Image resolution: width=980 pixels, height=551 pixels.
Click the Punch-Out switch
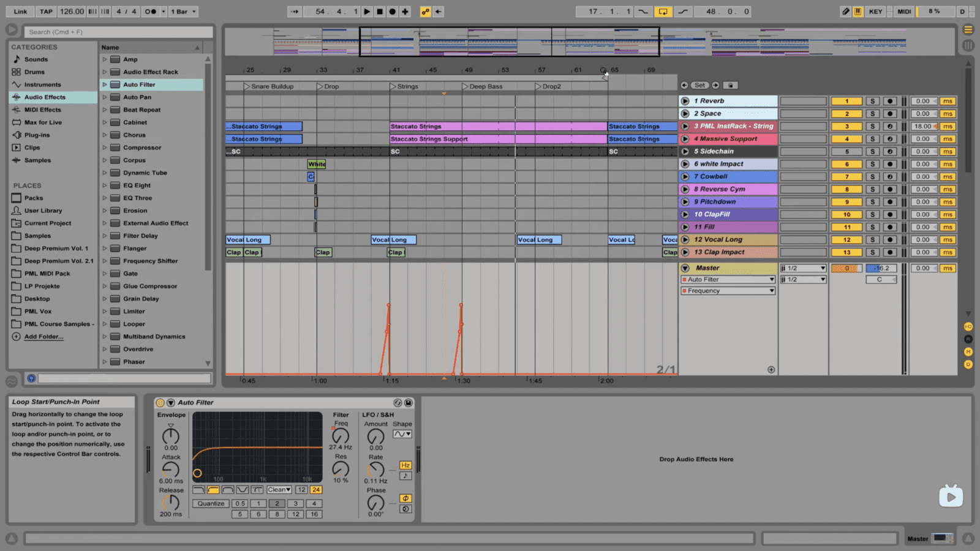[683, 12]
